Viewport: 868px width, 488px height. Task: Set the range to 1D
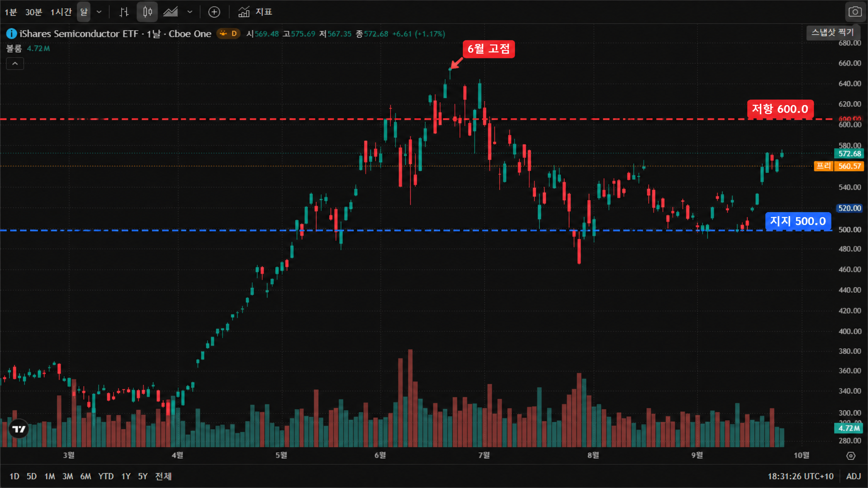(14, 476)
